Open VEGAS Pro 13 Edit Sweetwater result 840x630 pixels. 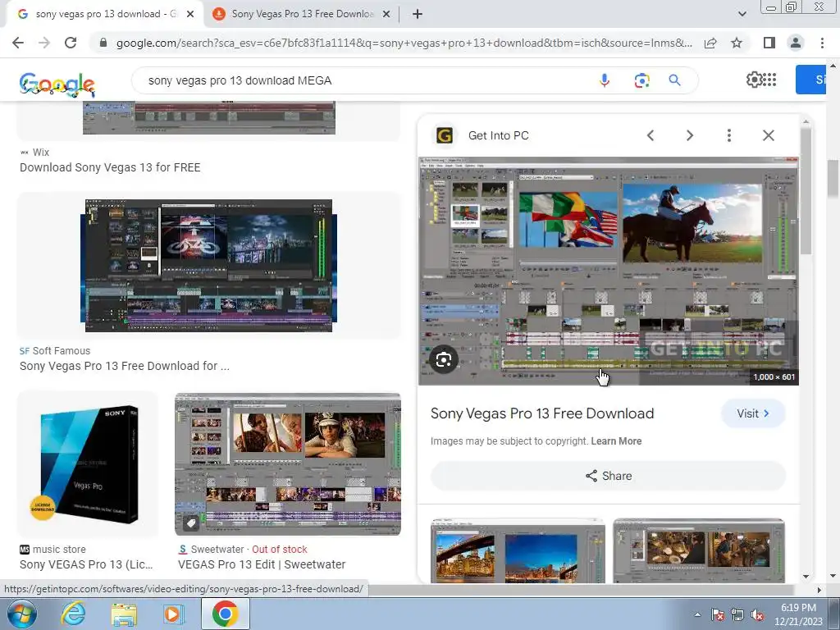(262, 564)
